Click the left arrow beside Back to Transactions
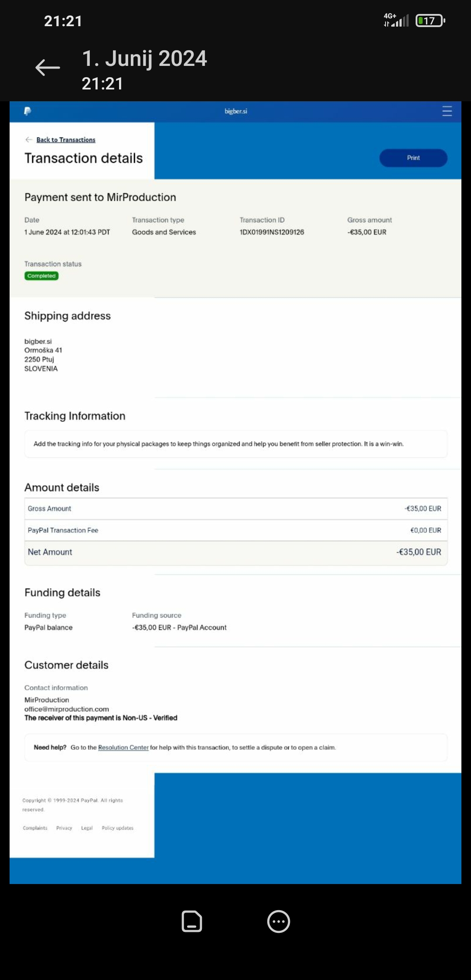This screenshot has height=980, width=471. point(29,140)
